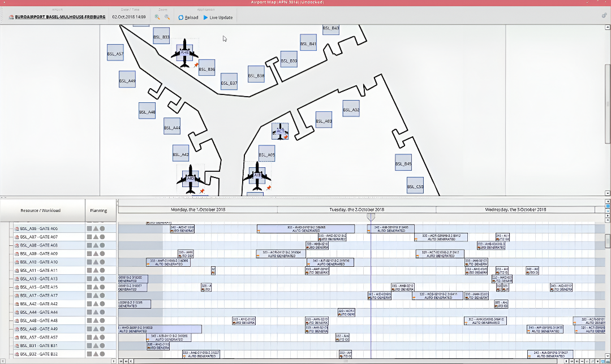Reload the airport map

pyautogui.click(x=188, y=18)
